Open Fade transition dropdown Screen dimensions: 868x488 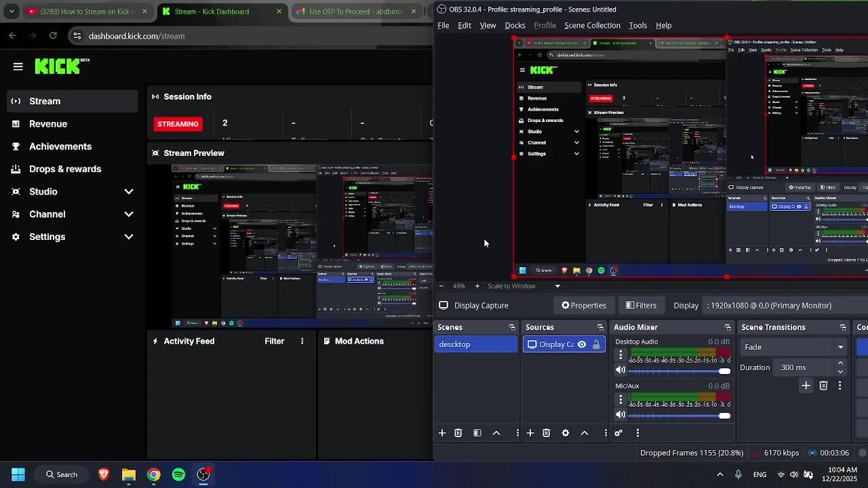pyautogui.click(x=793, y=347)
